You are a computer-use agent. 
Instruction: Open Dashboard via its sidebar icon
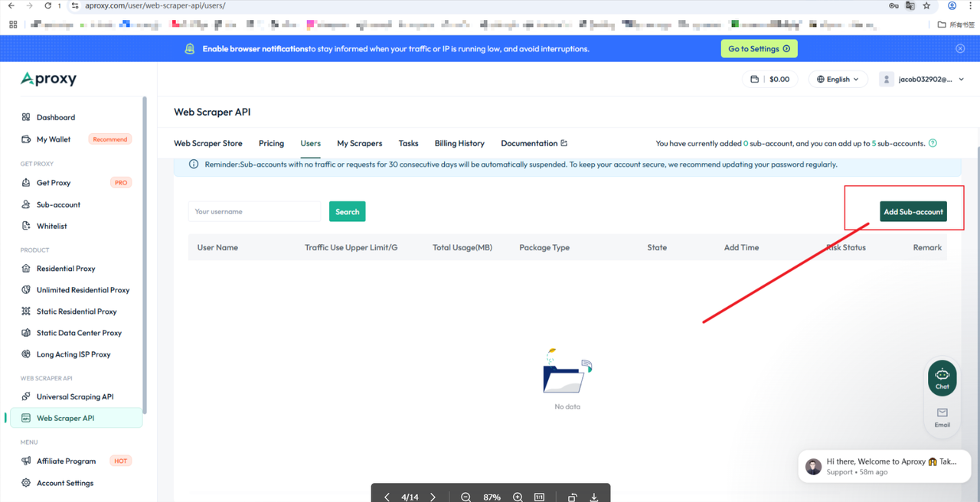coord(26,117)
